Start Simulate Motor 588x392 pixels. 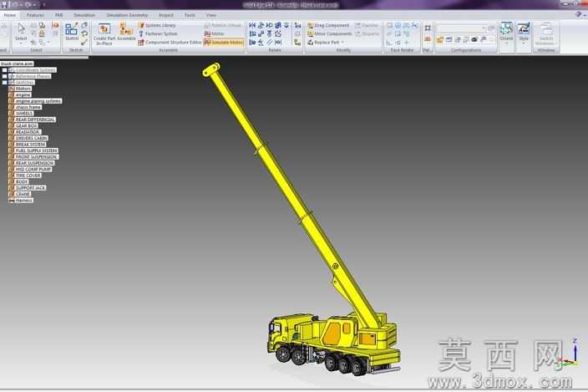(x=224, y=43)
